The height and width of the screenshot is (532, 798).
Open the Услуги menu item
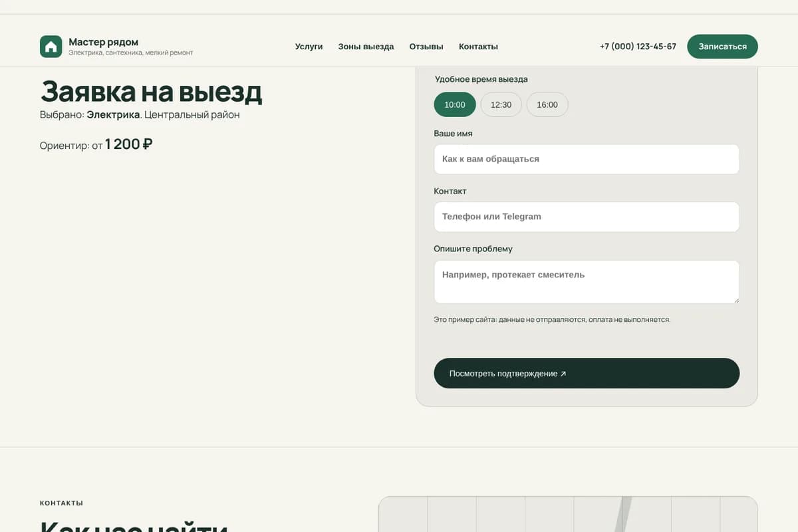click(309, 47)
